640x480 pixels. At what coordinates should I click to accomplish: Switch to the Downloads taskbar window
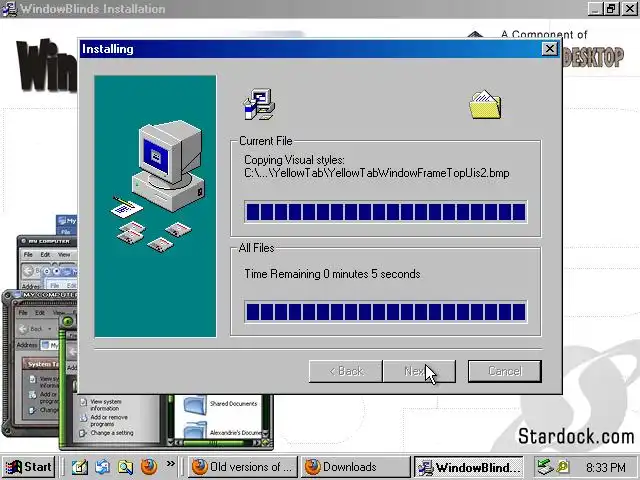[x=356, y=467]
